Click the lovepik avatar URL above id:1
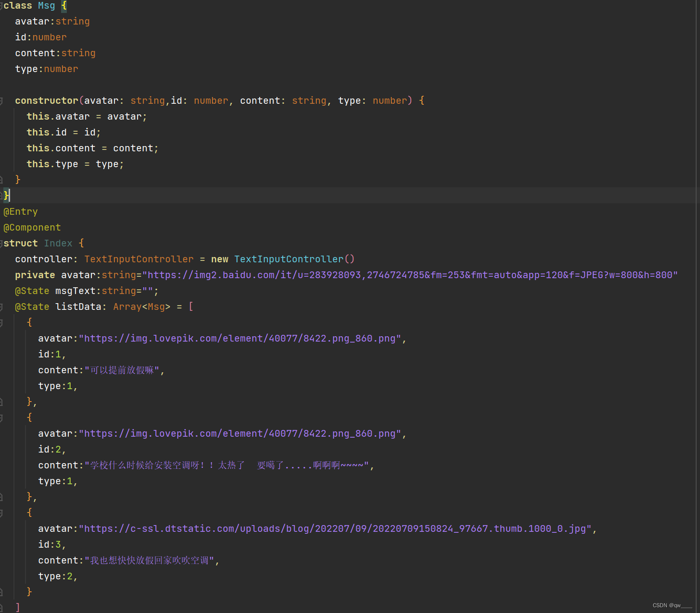This screenshot has height=613, width=700. tap(240, 339)
